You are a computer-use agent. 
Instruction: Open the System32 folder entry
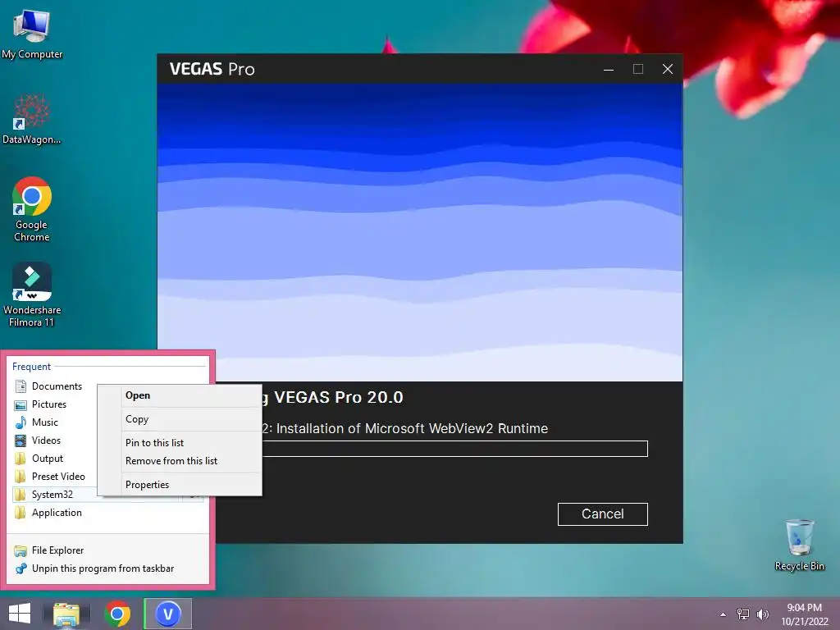coord(54,495)
